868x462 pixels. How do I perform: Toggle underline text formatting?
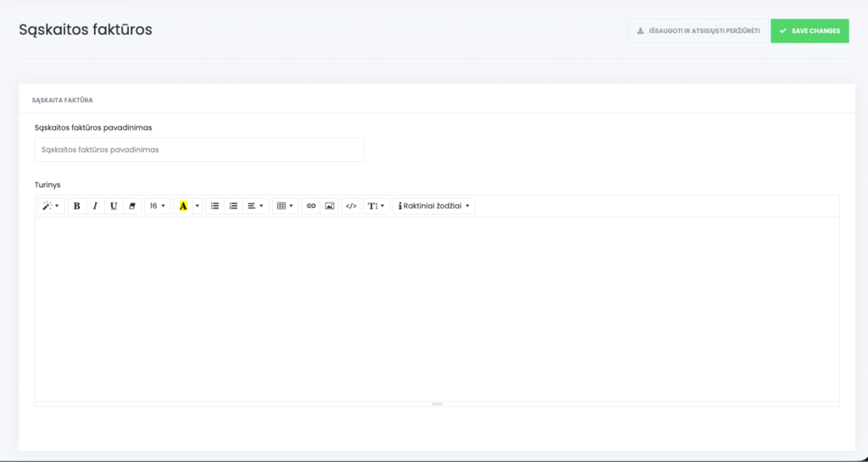pos(114,206)
